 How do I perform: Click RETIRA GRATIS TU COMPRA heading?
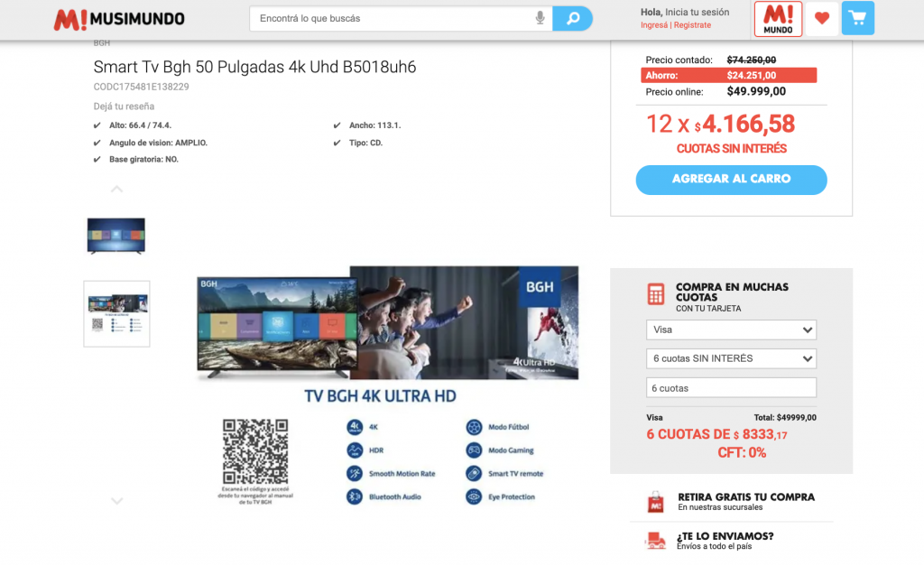(x=746, y=497)
